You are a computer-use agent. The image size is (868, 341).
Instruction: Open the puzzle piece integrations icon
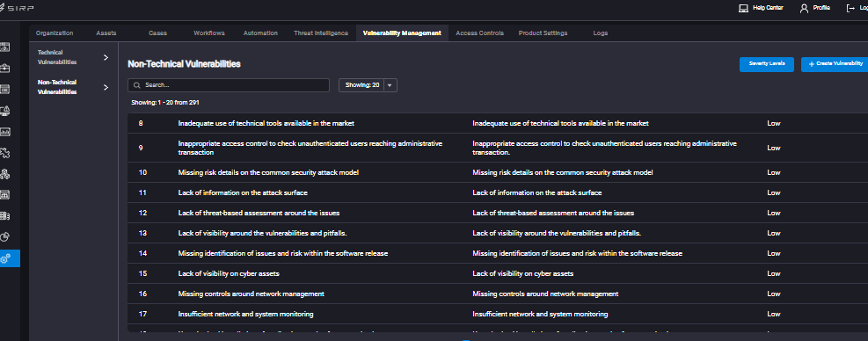[x=5, y=153]
